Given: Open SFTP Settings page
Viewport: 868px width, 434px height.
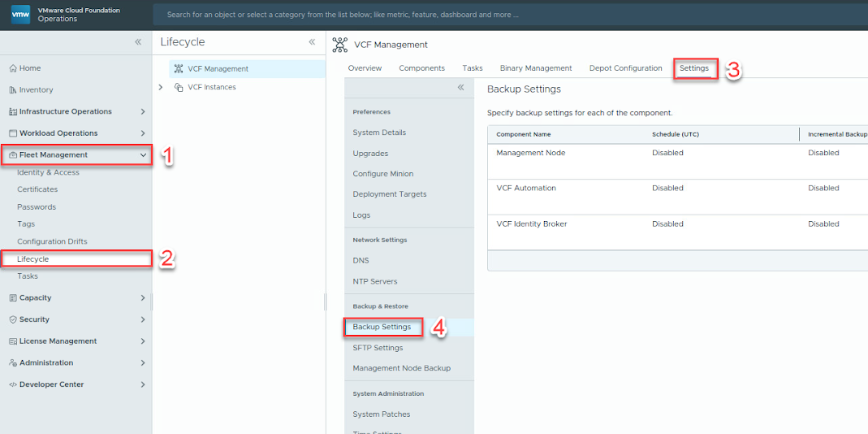Looking at the screenshot, I should tap(378, 348).
